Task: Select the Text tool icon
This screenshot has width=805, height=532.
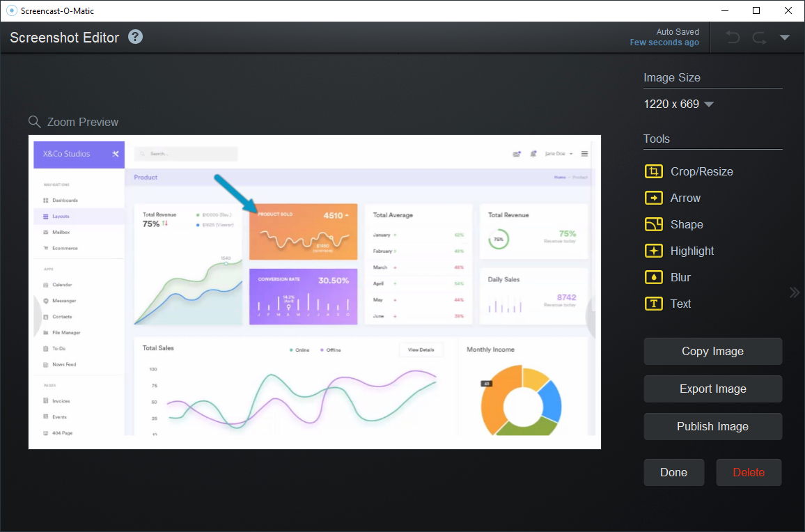Action: [x=654, y=304]
